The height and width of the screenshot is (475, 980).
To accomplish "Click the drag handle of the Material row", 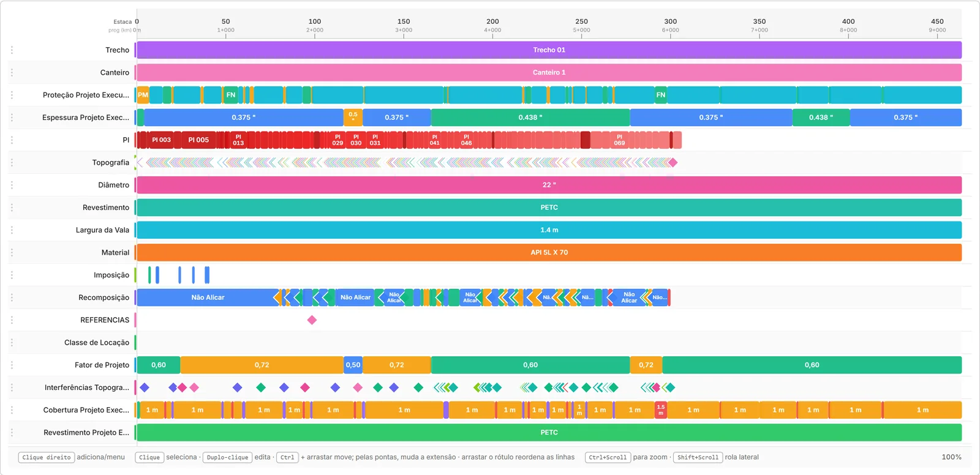I will coord(12,252).
